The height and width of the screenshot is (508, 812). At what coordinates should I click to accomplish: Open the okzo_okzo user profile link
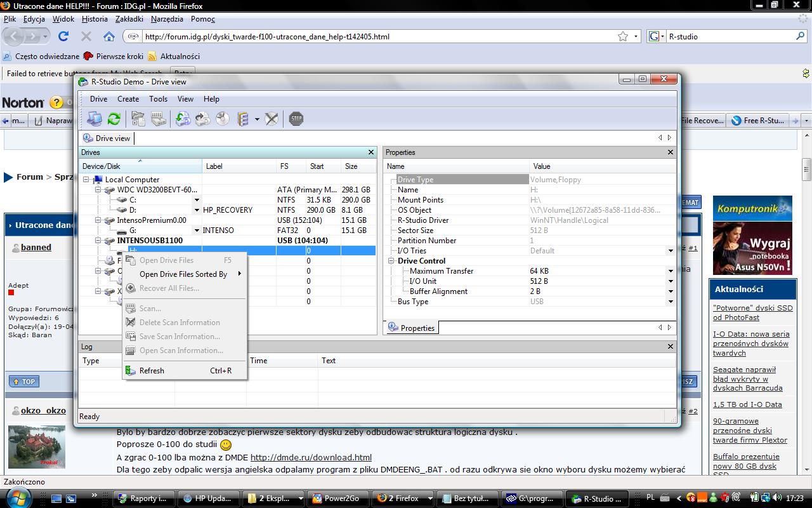tap(43, 410)
